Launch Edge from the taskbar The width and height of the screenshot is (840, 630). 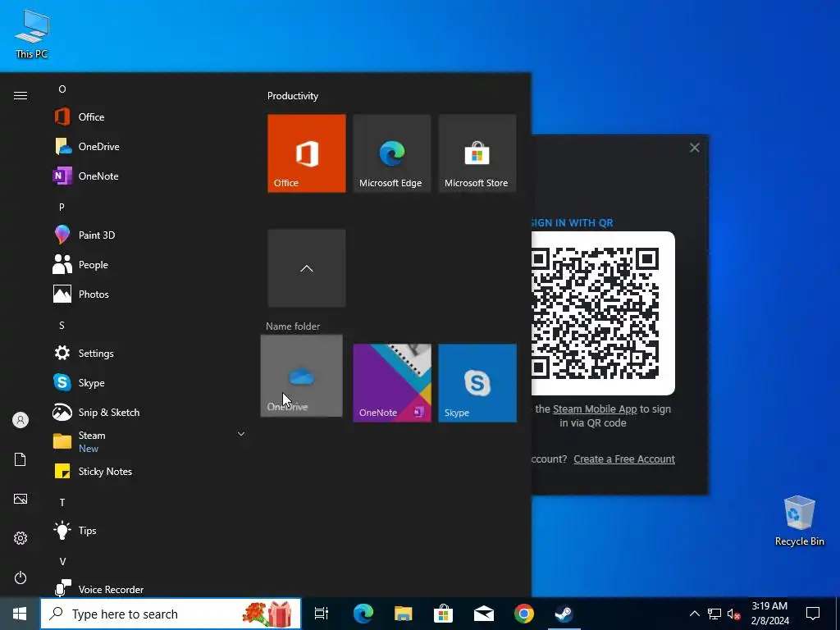pos(363,614)
